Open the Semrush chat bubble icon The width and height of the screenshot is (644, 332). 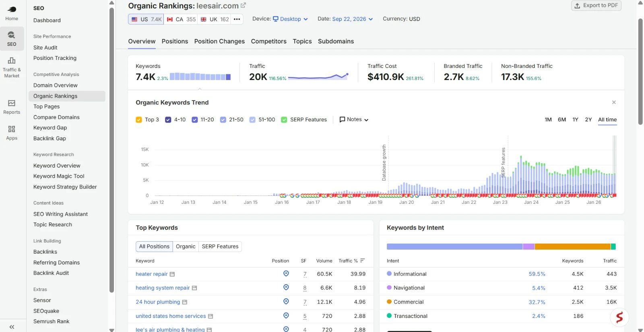coord(619,318)
